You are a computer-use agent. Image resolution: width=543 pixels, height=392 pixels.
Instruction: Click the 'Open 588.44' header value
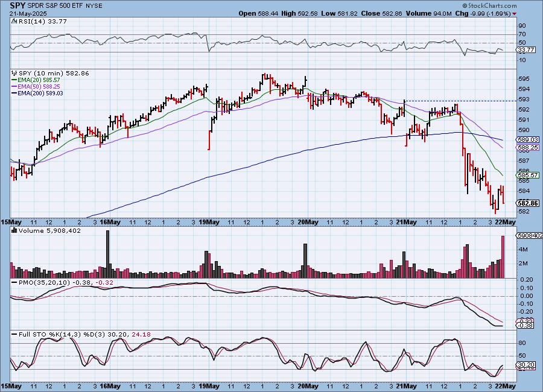[258, 13]
